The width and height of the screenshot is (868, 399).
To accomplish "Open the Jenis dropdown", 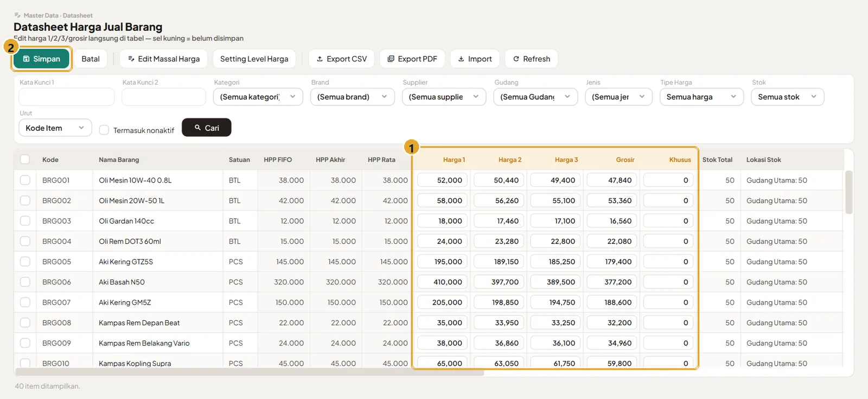I will 619,97.
